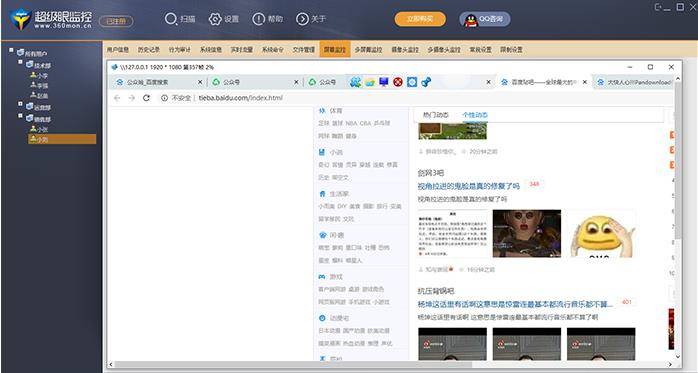The height and width of the screenshot is (373, 698).
Task: Switch to 用户信息 tab
Action: coord(118,49)
